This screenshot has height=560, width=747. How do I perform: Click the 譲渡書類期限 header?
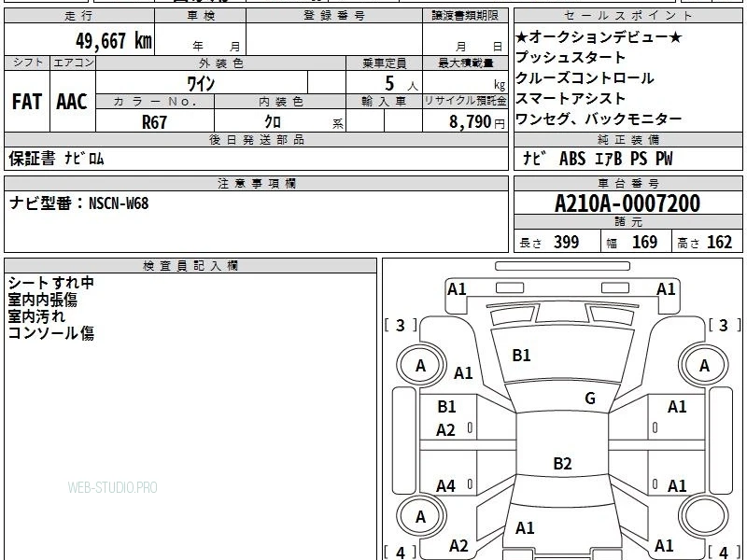[465, 16]
